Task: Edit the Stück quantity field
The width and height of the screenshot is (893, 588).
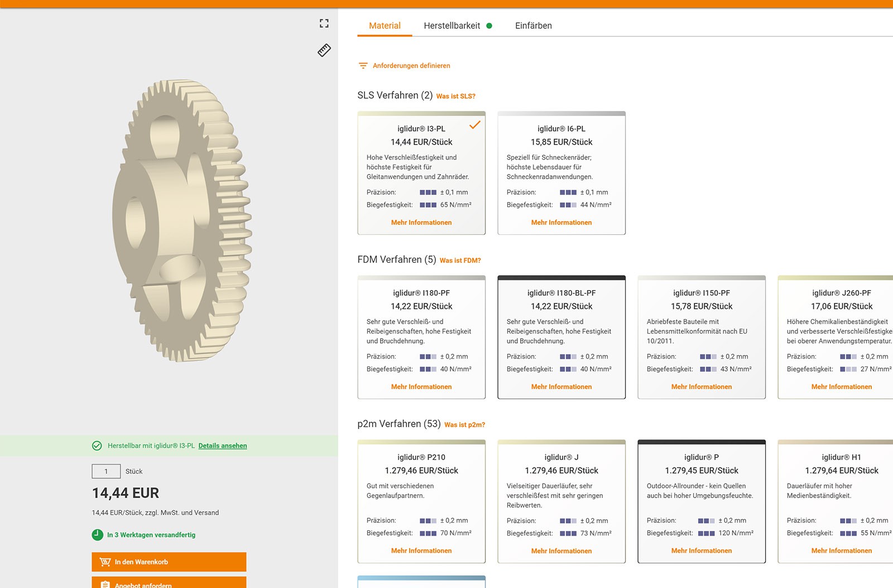Action: tap(106, 471)
